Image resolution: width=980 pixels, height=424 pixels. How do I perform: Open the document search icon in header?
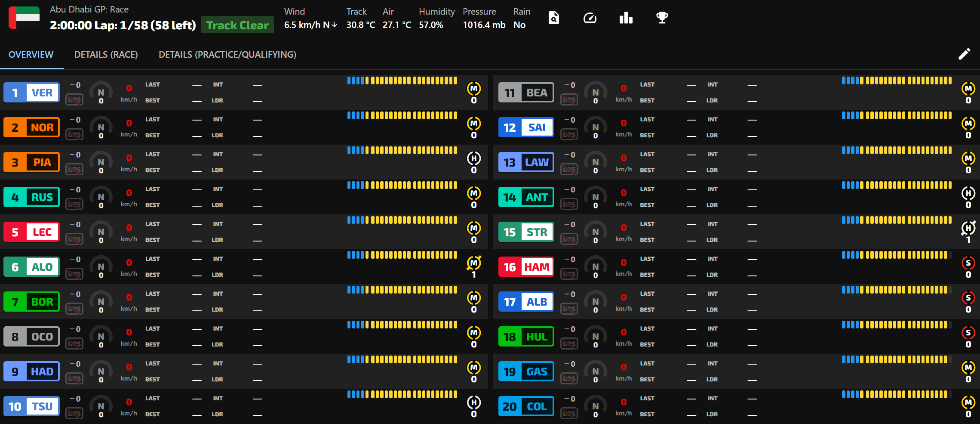[553, 18]
